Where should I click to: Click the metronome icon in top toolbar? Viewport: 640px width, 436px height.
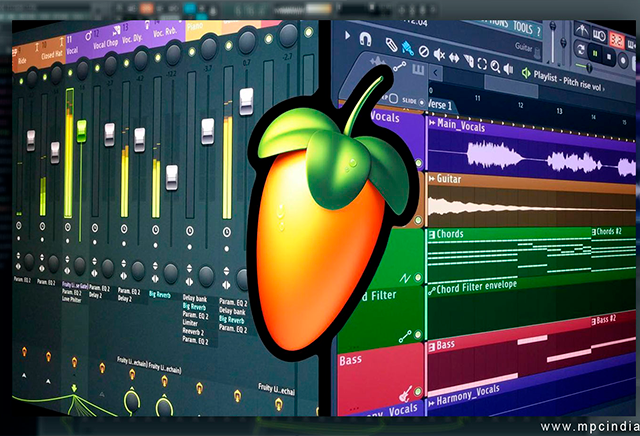(x=582, y=30)
